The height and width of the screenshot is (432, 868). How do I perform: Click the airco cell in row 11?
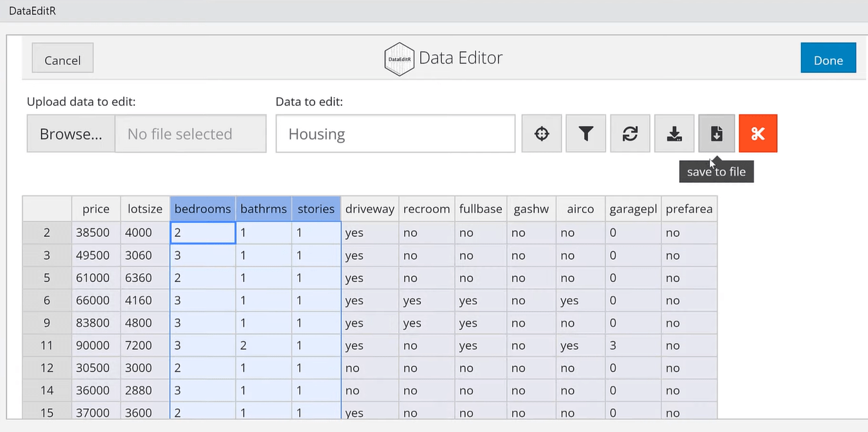click(580, 346)
